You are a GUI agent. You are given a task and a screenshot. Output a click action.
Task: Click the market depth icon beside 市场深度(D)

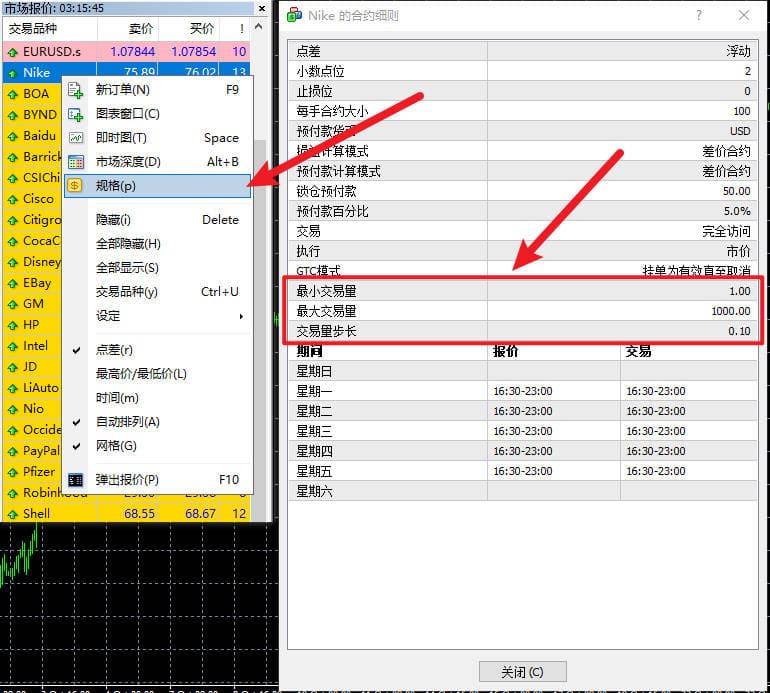(75, 162)
